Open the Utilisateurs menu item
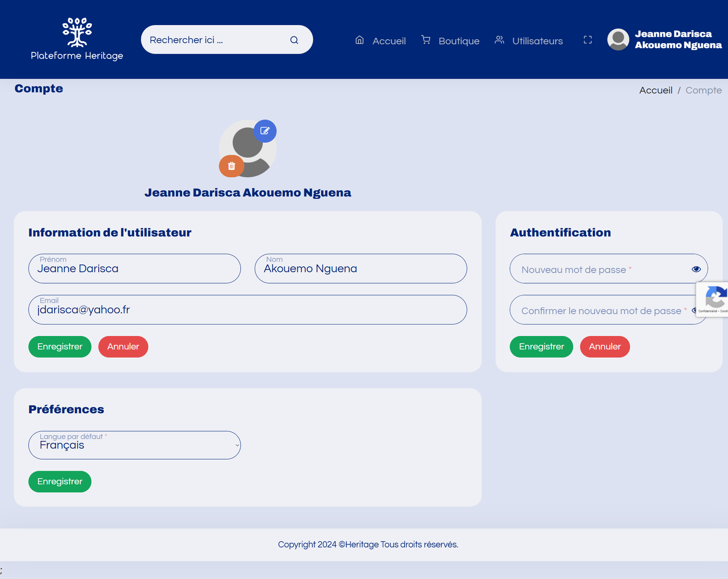728x579 pixels. pyautogui.click(x=529, y=41)
